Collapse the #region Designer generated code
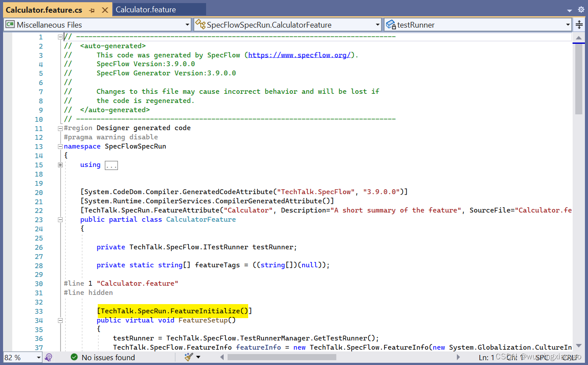The height and width of the screenshot is (365, 588). tap(60, 128)
